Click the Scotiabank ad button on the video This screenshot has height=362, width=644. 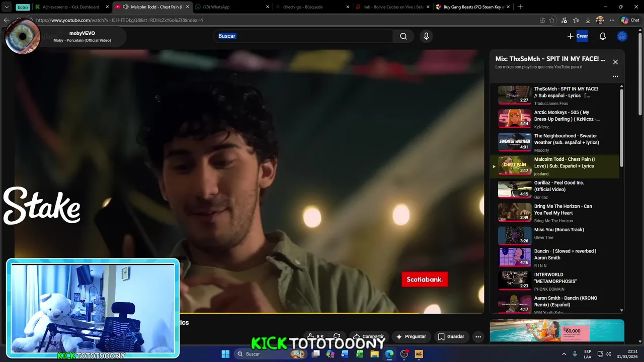click(425, 280)
